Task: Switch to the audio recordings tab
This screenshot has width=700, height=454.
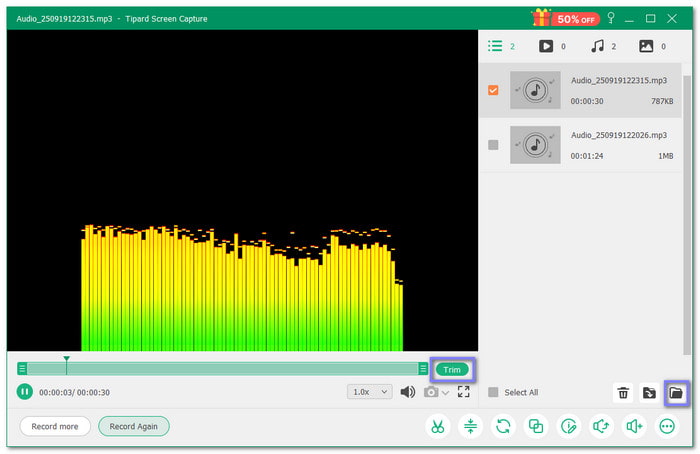Action: (597, 46)
